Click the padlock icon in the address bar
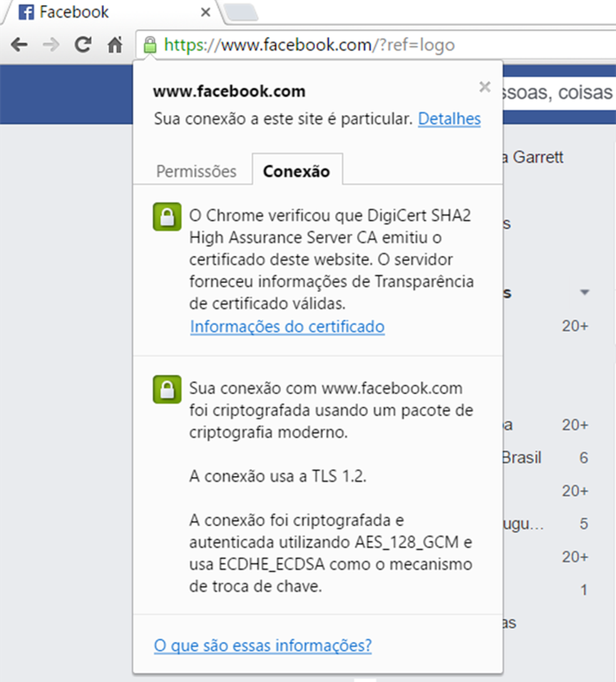Screen dimensions: 616x682 point(150,44)
